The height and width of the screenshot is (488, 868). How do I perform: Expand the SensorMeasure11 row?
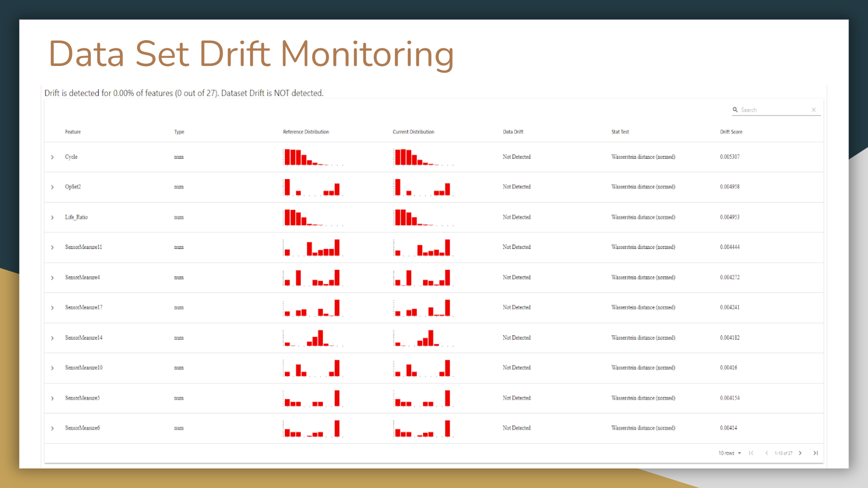click(x=52, y=247)
